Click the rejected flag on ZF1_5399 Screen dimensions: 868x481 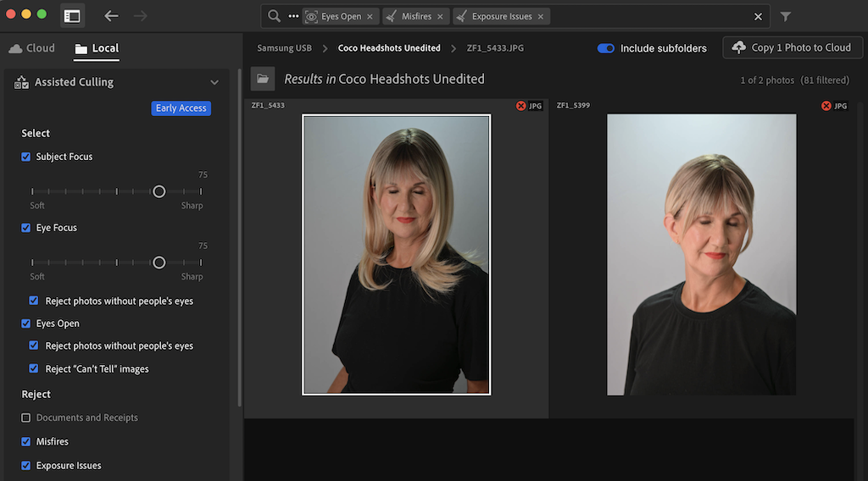pos(826,106)
